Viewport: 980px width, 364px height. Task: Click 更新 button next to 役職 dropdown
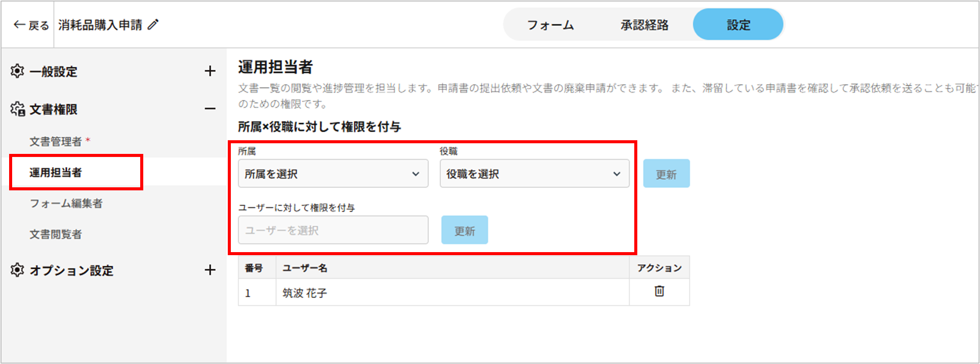[x=666, y=174]
